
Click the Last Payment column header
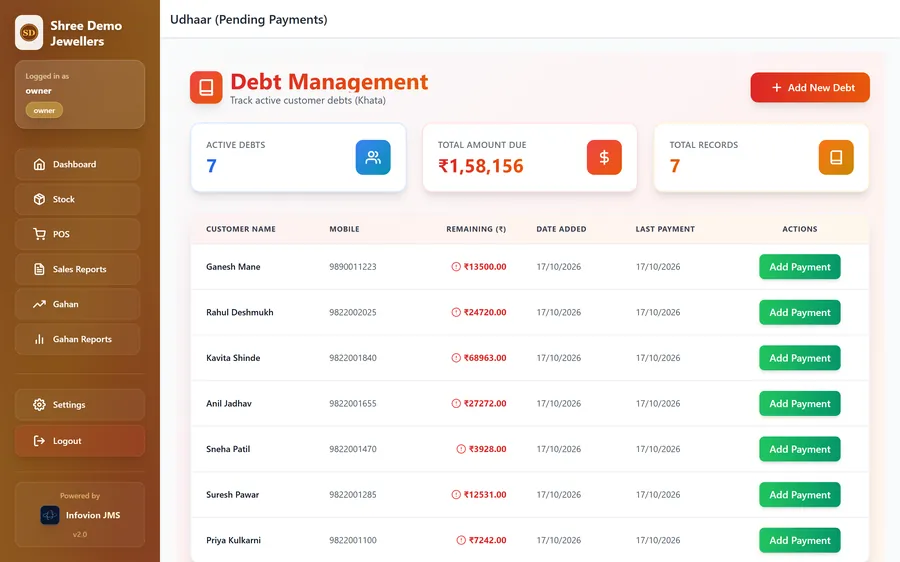[x=665, y=229]
